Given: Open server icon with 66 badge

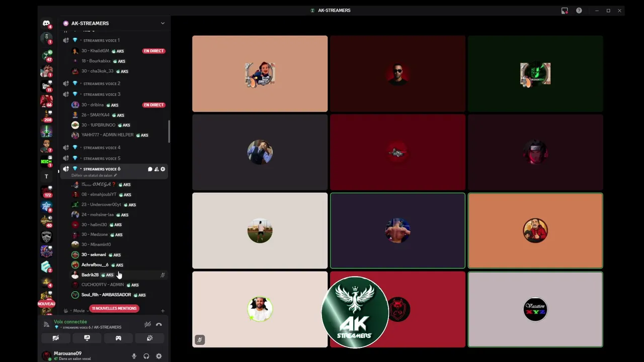Looking at the screenshot, I should [x=46, y=101].
